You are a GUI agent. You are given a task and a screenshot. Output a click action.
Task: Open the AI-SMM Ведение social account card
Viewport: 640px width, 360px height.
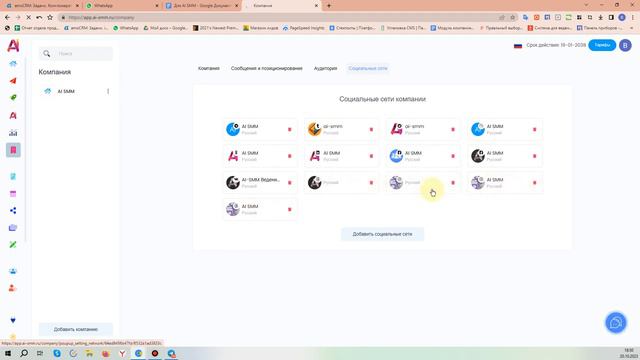pos(260,183)
